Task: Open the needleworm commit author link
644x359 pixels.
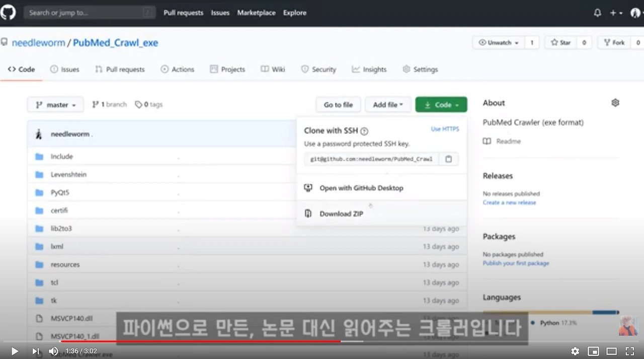Action: [x=70, y=134]
